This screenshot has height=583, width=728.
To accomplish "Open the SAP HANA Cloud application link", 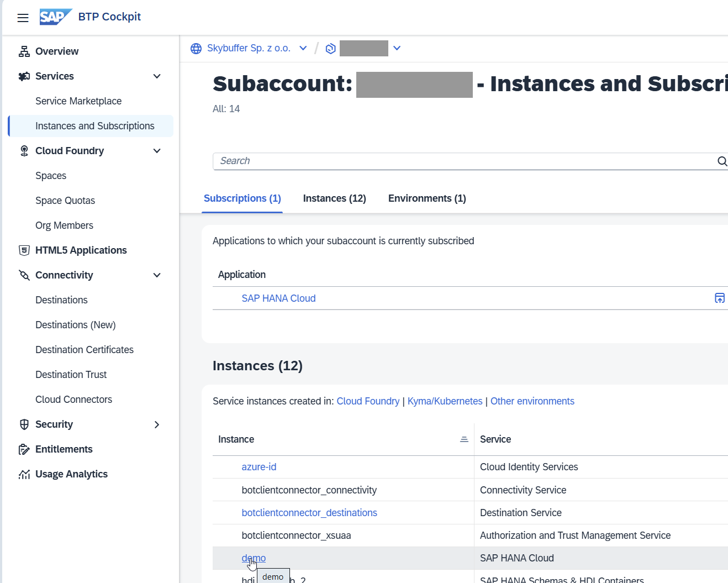I will click(x=278, y=298).
